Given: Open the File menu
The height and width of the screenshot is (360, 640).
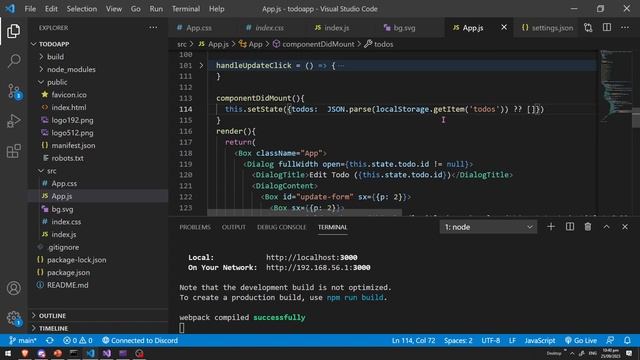Looking at the screenshot, I should pos(30,9).
